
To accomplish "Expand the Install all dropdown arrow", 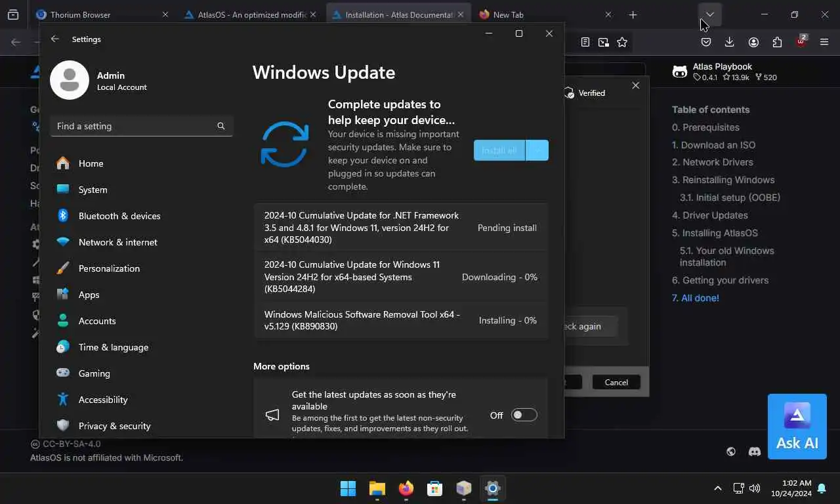I will pos(537,150).
